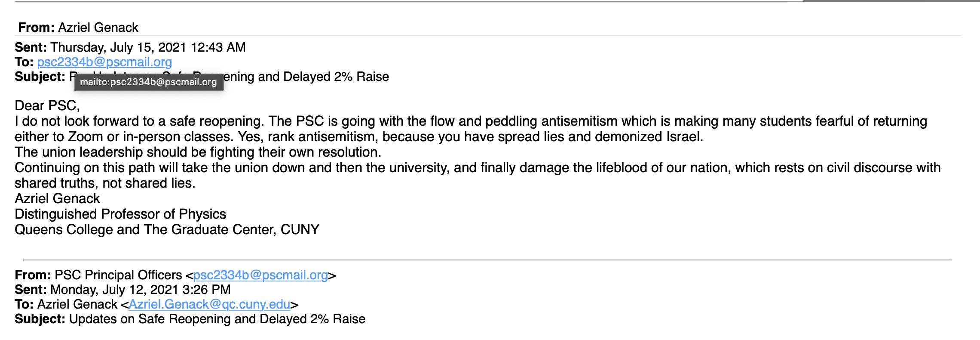
Task: Click the line about union leadership fighting their resolution
Action: coord(198,152)
